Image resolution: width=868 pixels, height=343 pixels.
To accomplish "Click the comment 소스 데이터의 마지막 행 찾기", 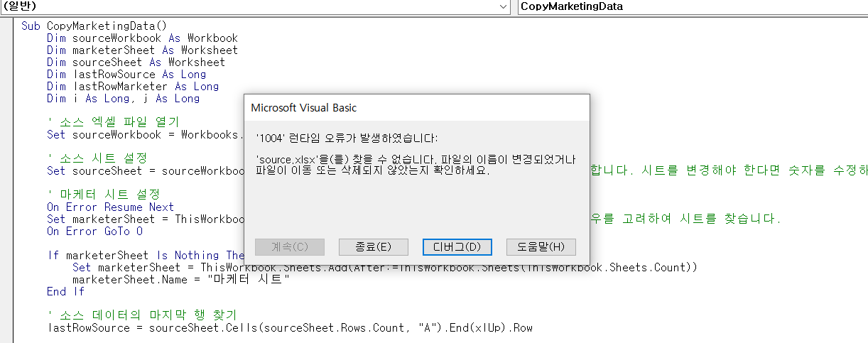I will point(141,315).
